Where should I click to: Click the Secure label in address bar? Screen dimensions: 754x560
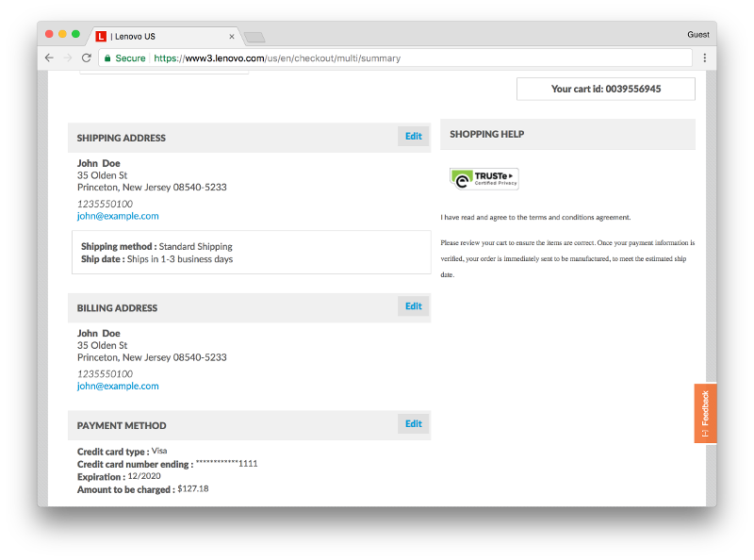[130, 58]
